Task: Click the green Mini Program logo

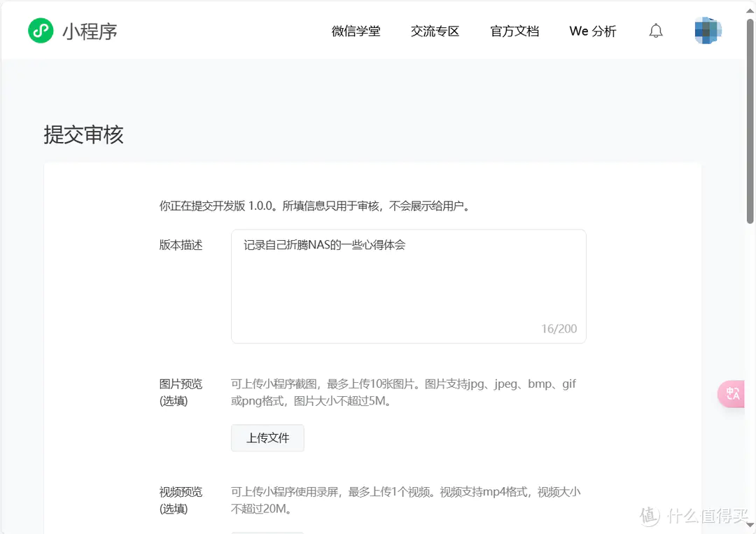Action: [x=41, y=31]
